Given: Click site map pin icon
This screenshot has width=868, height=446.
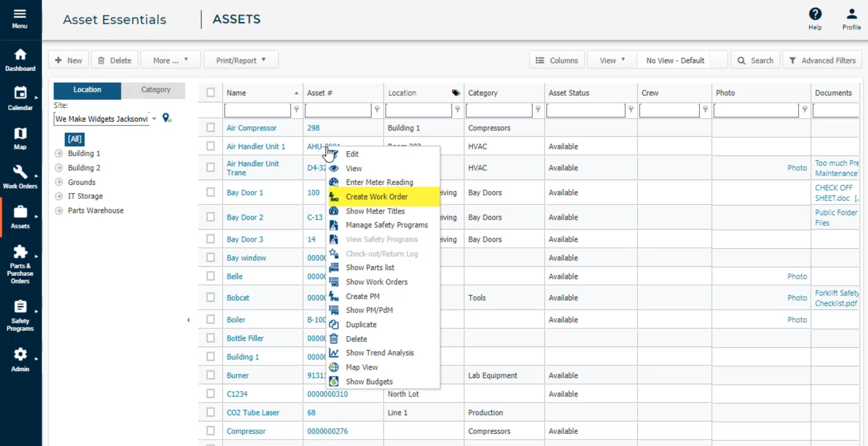Looking at the screenshot, I should click(167, 119).
